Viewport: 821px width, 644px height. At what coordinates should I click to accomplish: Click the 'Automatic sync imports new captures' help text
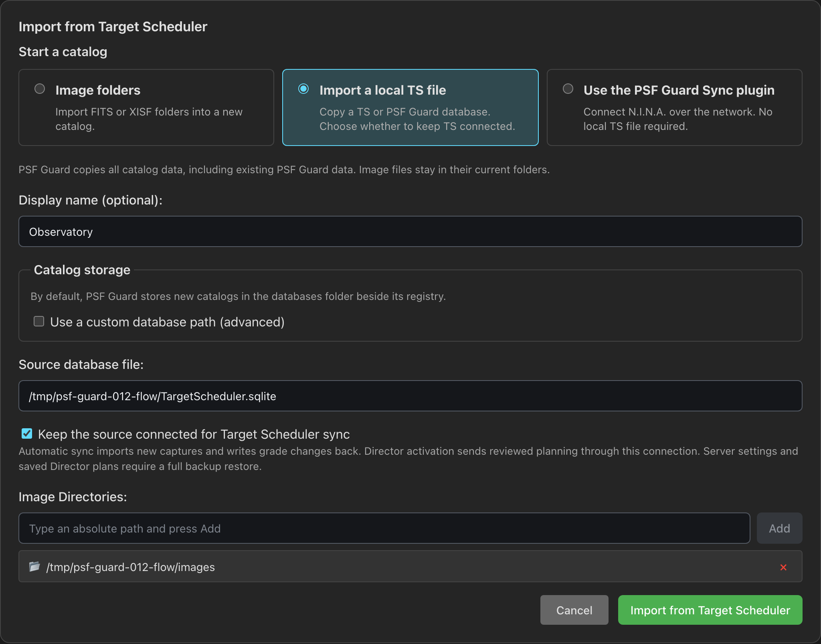408,459
